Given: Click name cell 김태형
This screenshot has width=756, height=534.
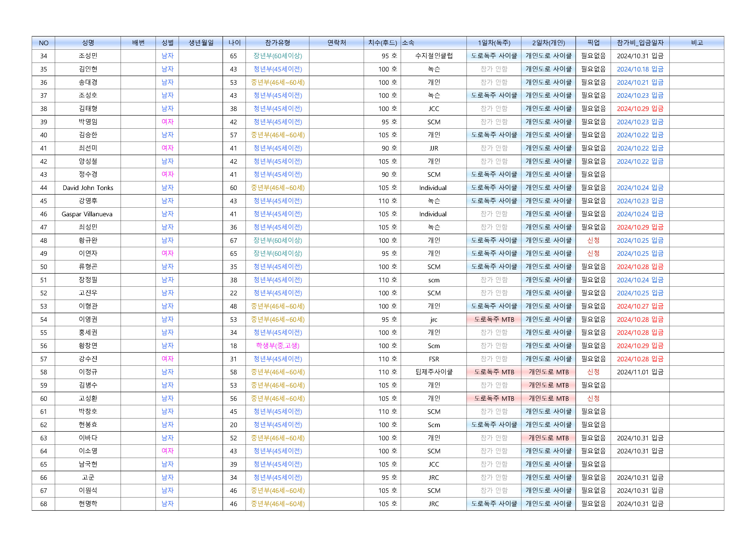Looking at the screenshot, I should tap(88, 109).
